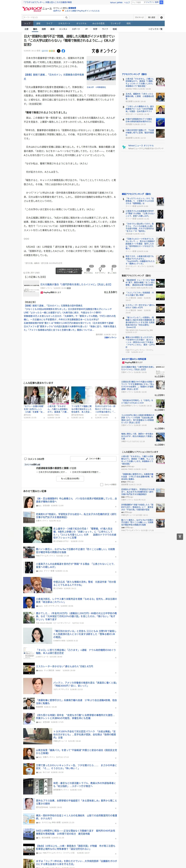
Task: Share the article on Facebook
Action: (x=63, y=51)
